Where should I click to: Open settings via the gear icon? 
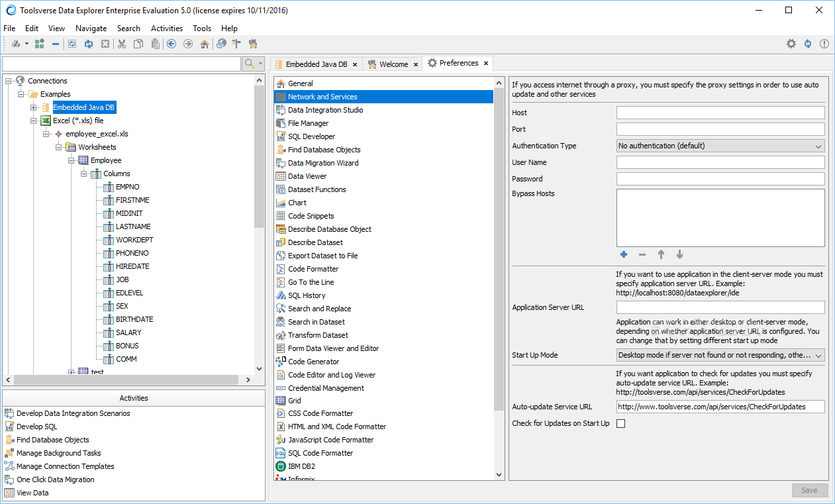[791, 44]
